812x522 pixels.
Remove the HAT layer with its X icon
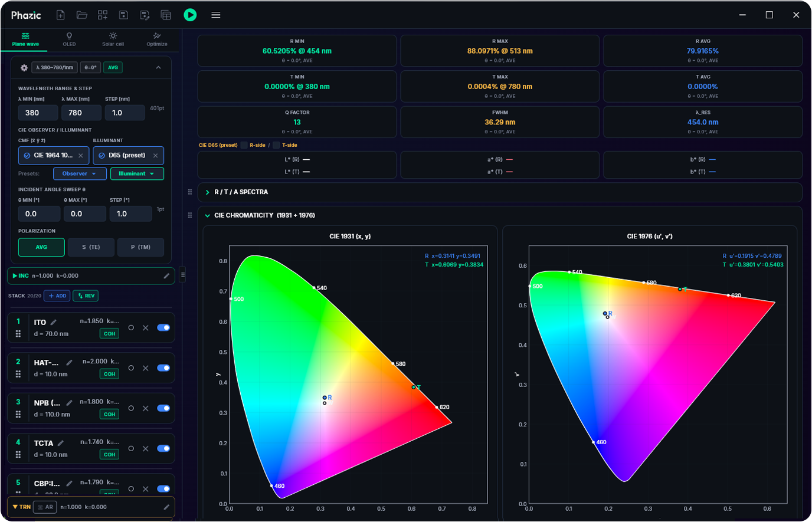(x=145, y=368)
